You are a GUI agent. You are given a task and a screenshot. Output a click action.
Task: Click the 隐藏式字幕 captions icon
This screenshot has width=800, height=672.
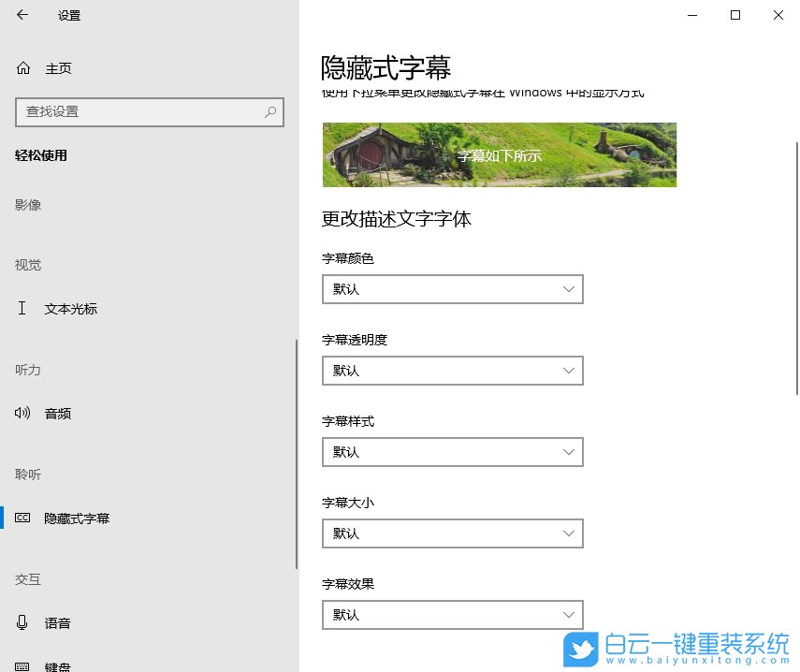[22, 518]
